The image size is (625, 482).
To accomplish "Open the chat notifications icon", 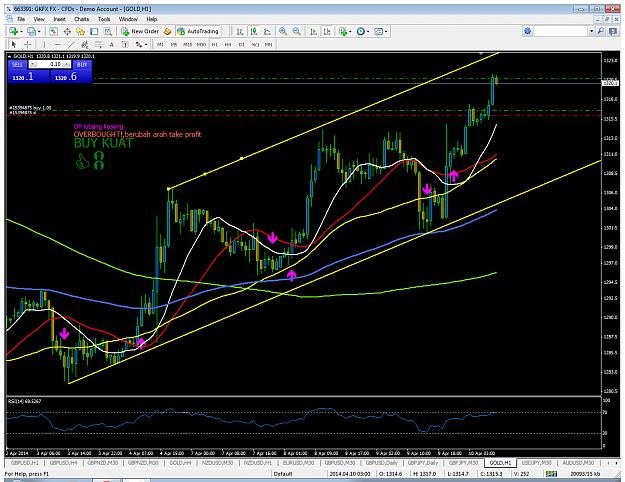I will point(613,31).
